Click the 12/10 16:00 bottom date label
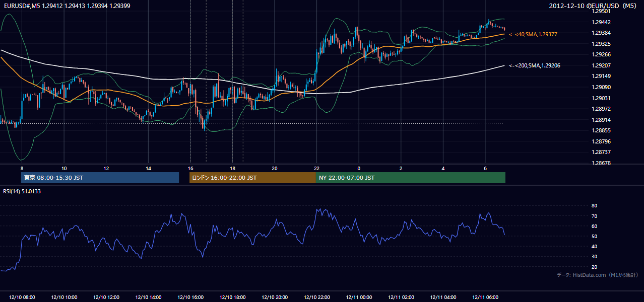The width and height of the screenshot is (644, 302). point(190,297)
